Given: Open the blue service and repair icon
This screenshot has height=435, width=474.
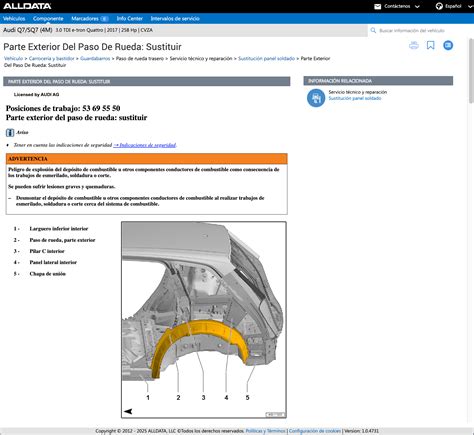Looking at the screenshot, I should tap(316, 98).
